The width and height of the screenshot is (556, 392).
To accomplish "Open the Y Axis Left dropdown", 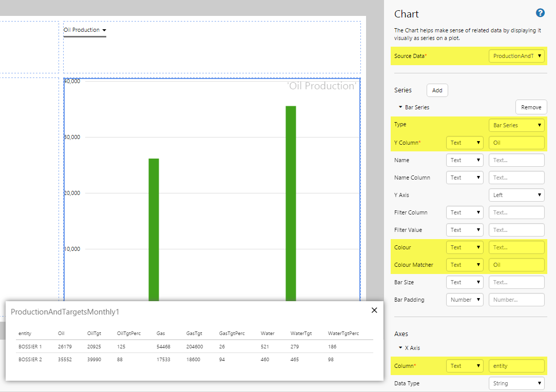I will [x=516, y=195].
